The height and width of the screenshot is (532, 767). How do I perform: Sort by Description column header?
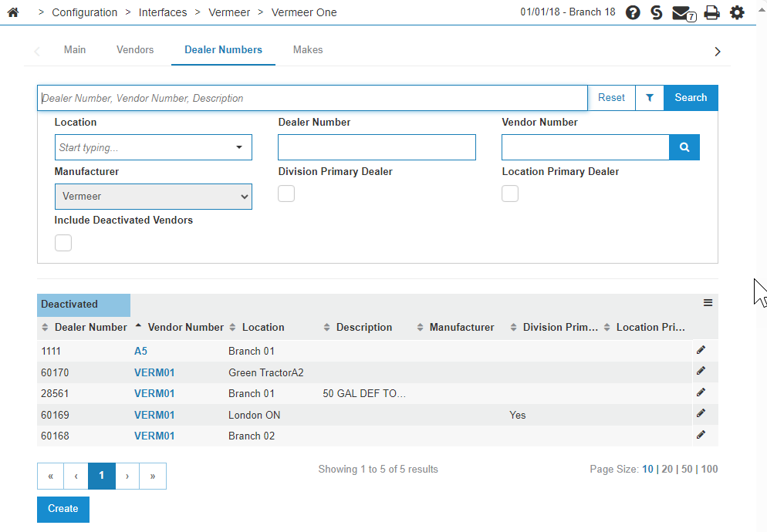point(364,327)
